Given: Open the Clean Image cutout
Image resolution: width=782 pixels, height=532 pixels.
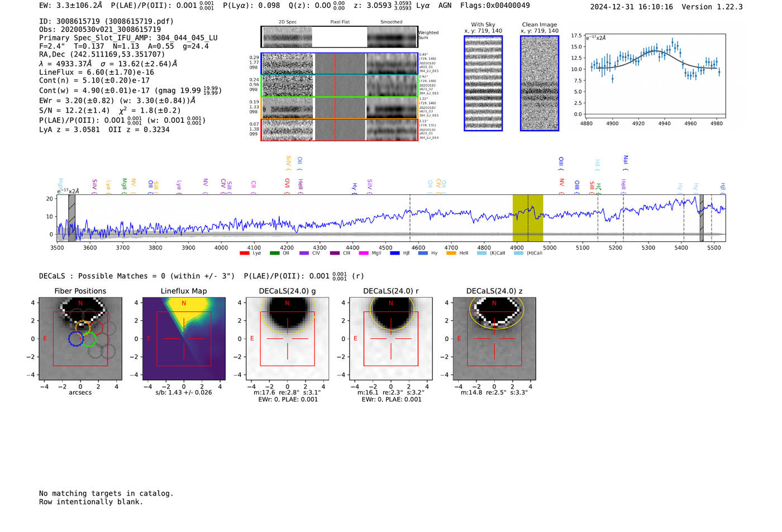Looking at the screenshot, I should point(540,83).
